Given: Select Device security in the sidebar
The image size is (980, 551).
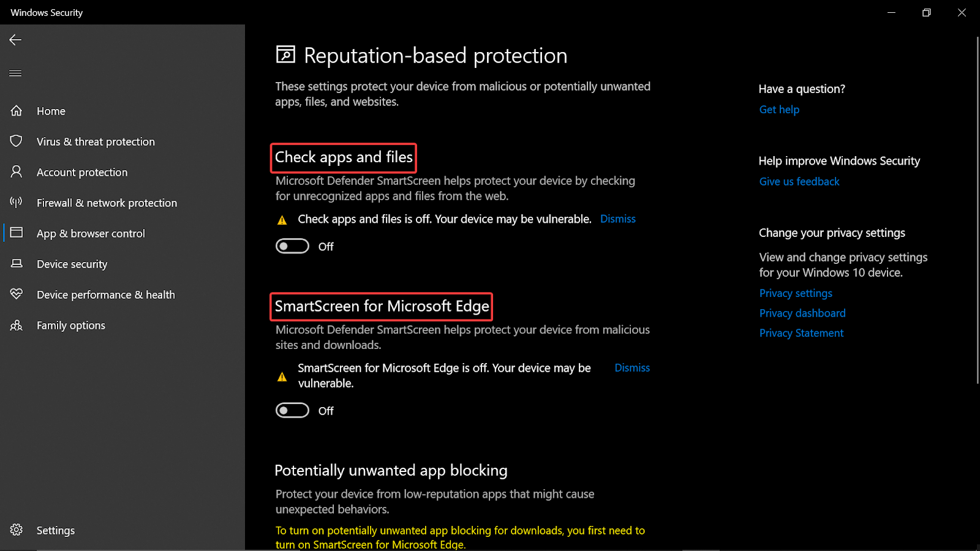Looking at the screenshot, I should 72,264.
